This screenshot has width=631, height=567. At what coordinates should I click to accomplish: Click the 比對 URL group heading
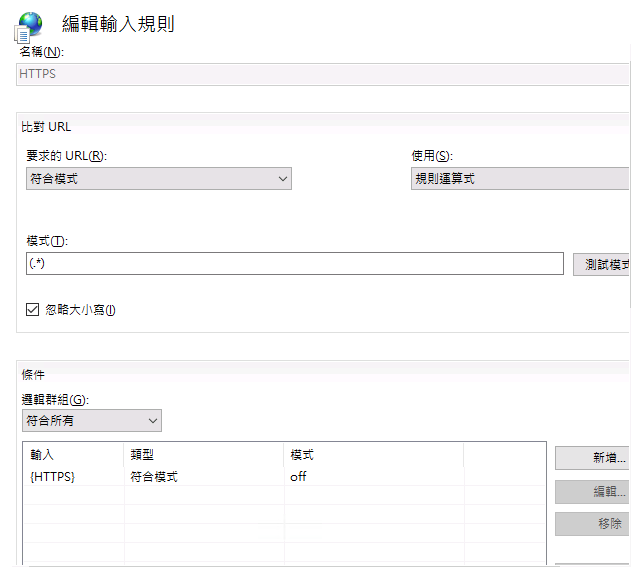(x=46, y=127)
